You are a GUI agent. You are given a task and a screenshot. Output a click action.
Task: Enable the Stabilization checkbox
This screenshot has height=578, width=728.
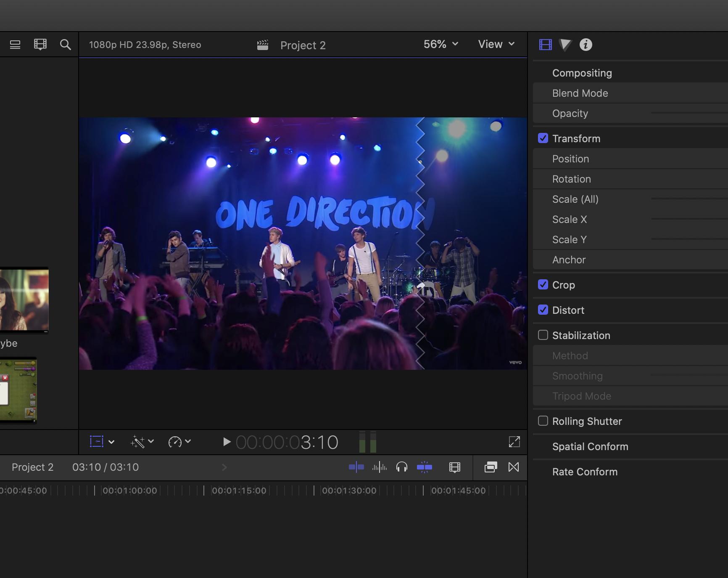(x=543, y=335)
